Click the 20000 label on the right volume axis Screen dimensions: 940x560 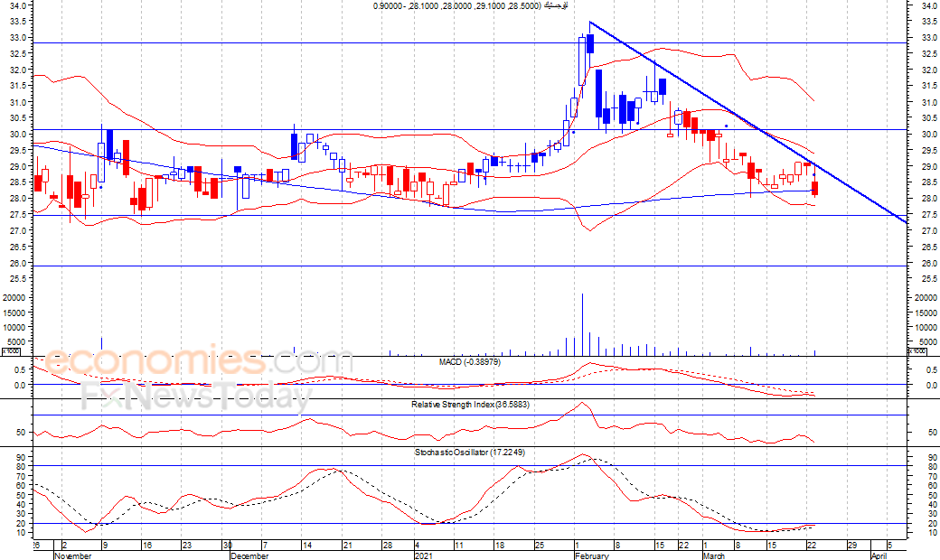[923, 297]
